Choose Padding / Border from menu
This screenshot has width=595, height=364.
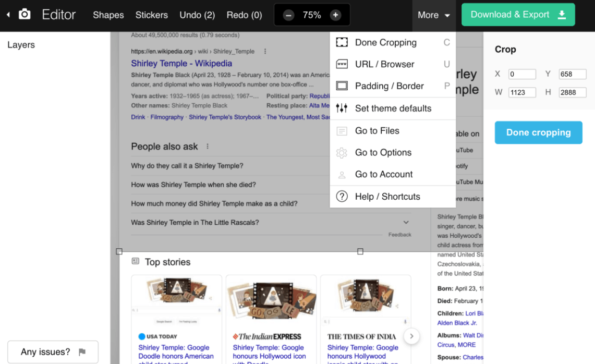(393, 86)
